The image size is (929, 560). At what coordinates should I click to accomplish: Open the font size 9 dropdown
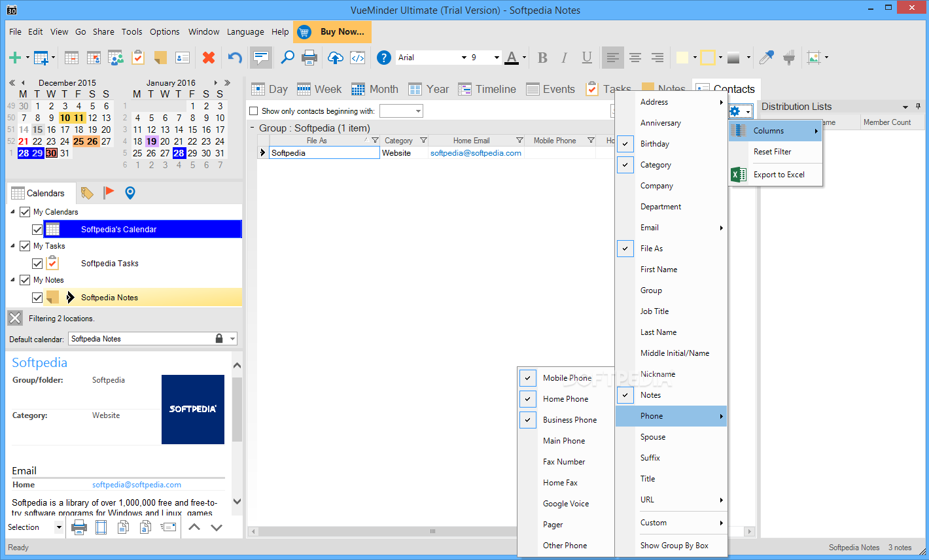pyautogui.click(x=497, y=58)
